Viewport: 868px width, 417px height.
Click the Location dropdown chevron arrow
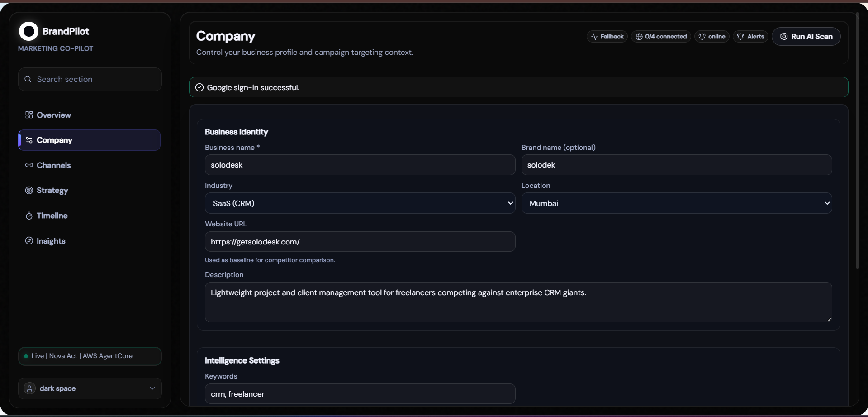(x=827, y=203)
